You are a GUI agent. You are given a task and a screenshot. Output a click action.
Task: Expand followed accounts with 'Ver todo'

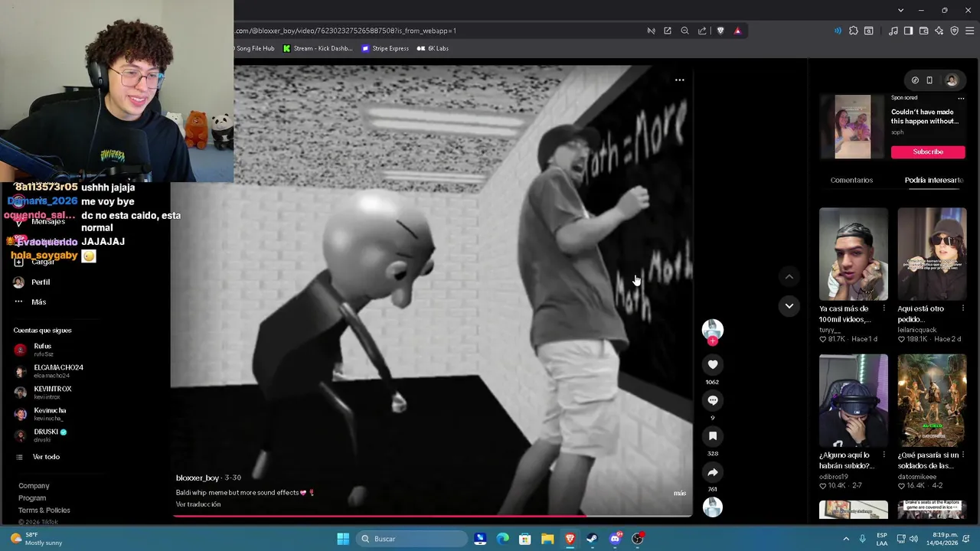tap(46, 457)
